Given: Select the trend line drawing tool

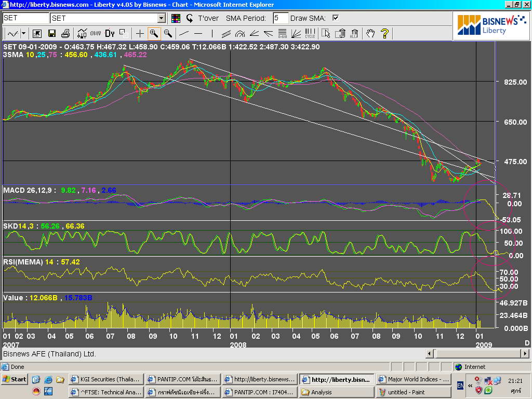Looking at the screenshot, I should (184, 33).
